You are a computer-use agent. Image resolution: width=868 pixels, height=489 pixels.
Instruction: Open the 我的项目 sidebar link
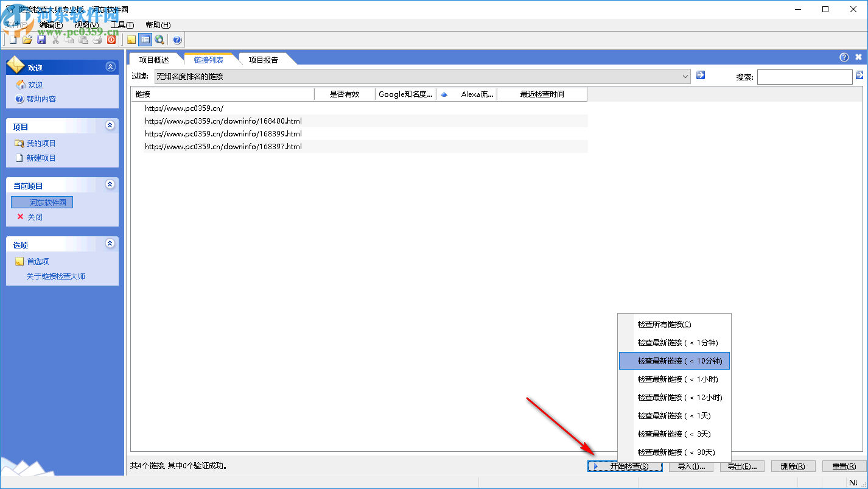[x=41, y=144]
